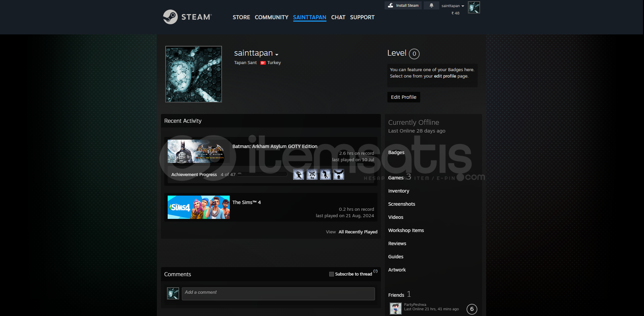Click the Level 0 badge circle
Screen dimensions: 644x316
point(414,54)
